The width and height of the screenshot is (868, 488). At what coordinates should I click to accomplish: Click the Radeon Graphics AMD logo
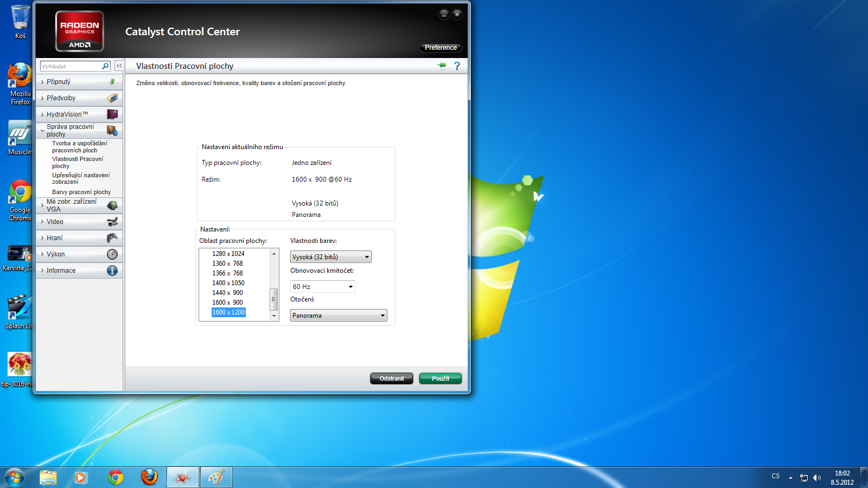(80, 31)
